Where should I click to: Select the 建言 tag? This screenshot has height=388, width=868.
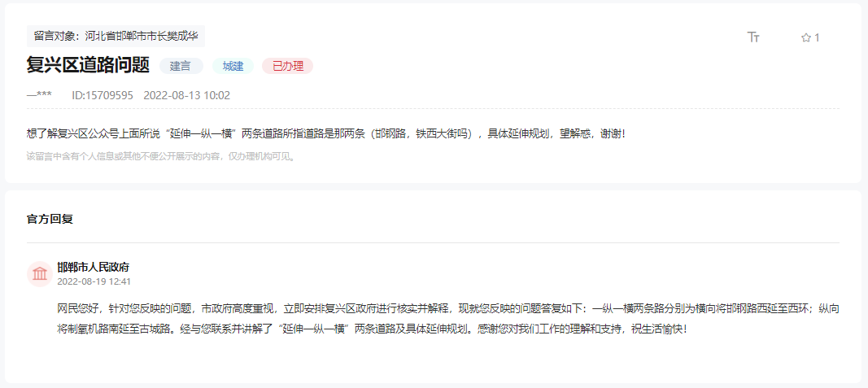point(181,66)
